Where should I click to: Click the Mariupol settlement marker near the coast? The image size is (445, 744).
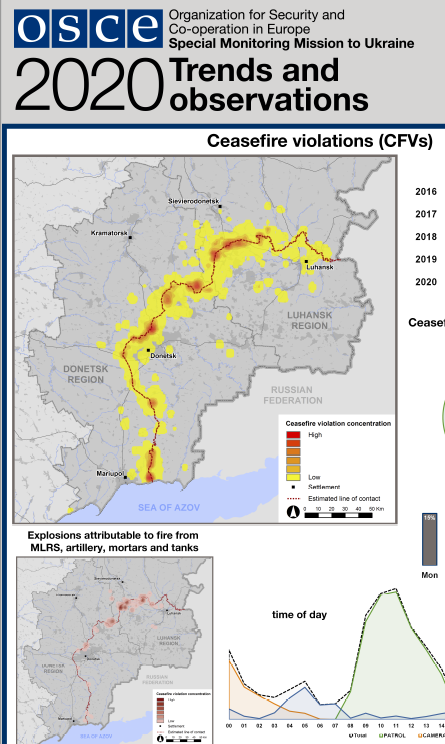(x=126, y=477)
